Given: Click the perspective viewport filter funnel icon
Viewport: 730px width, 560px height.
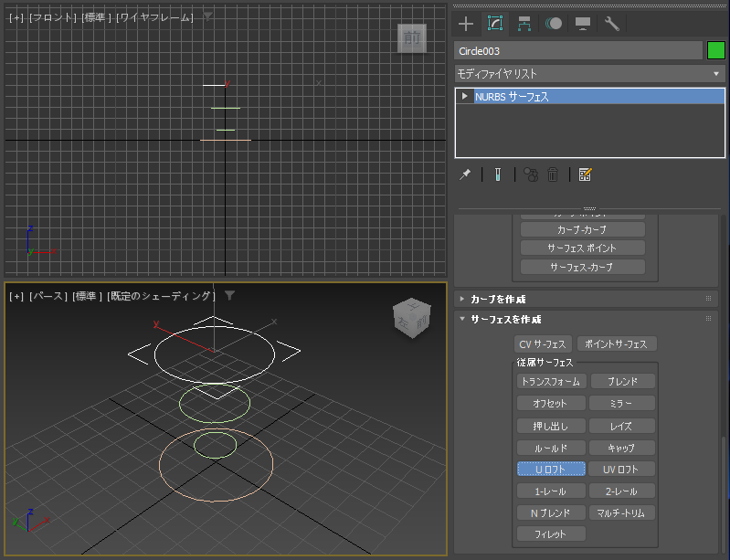Looking at the screenshot, I should [x=229, y=296].
